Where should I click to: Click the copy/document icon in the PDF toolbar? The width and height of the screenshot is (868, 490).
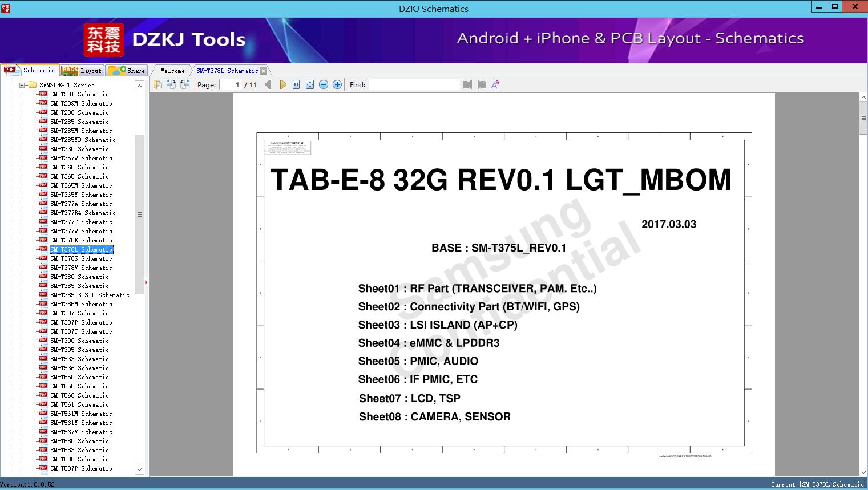tap(157, 84)
